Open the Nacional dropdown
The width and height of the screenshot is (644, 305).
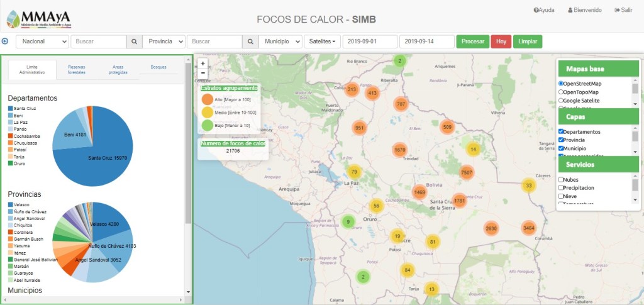click(x=42, y=42)
